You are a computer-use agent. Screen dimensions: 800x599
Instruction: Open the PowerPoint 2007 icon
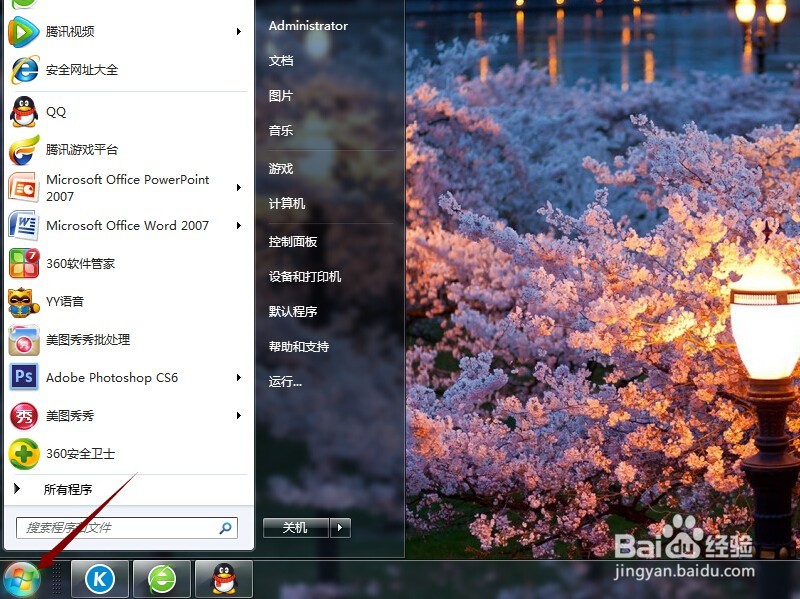pyautogui.click(x=23, y=187)
